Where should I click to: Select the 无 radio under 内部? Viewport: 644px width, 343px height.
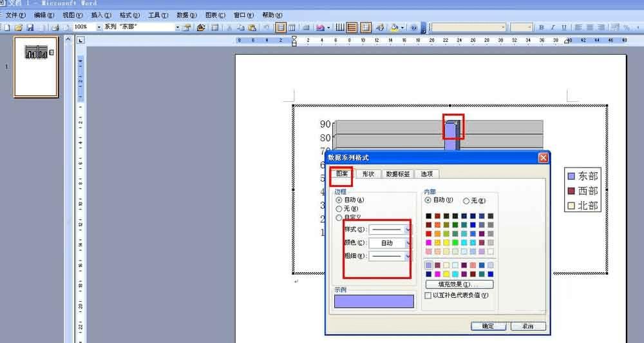[x=466, y=201]
